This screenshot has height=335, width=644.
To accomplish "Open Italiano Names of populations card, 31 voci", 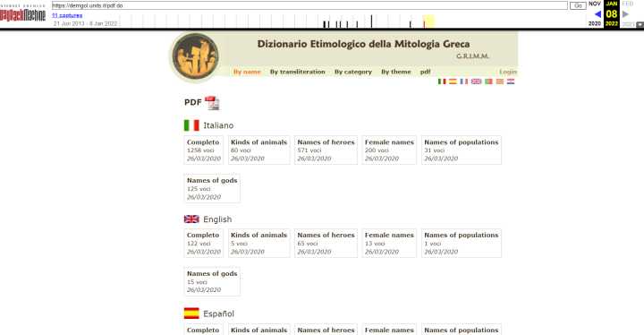I will coord(462,150).
